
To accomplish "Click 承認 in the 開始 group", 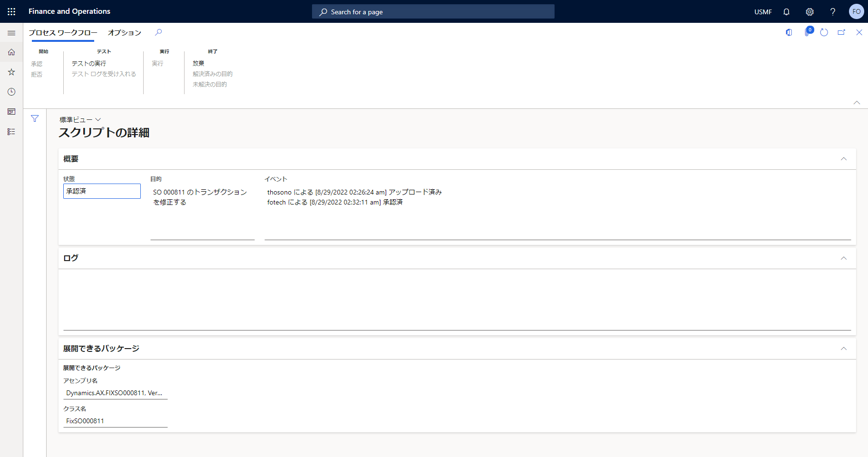I will coord(37,64).
